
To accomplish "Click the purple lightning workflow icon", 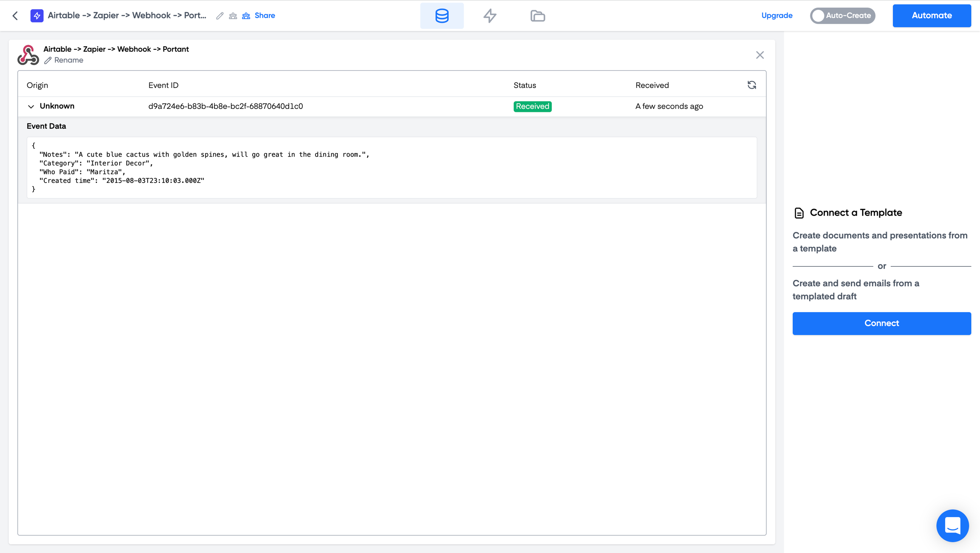I will tap(37, 16).
